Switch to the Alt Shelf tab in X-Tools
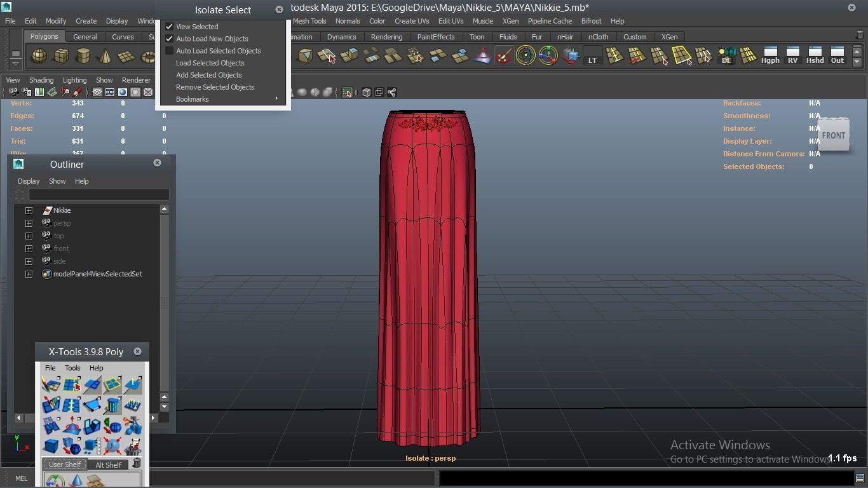The width and height of the screenshot is (868, 488). (109, 464)
